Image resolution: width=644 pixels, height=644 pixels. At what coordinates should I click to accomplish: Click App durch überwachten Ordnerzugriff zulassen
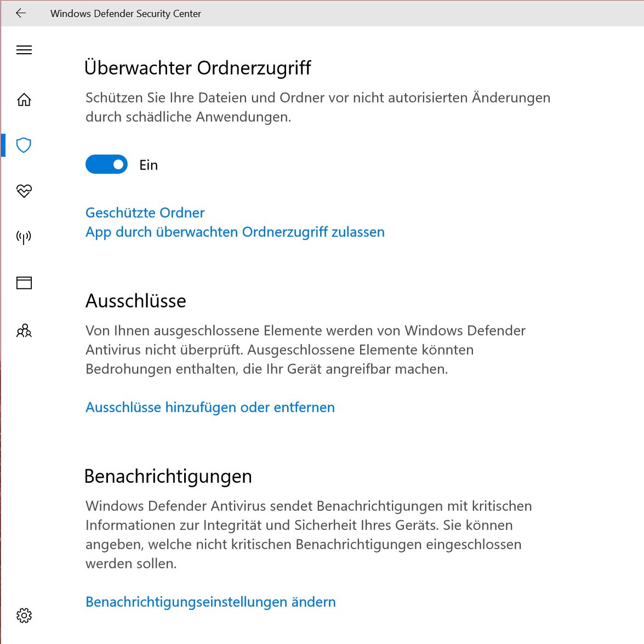(235, 232)
